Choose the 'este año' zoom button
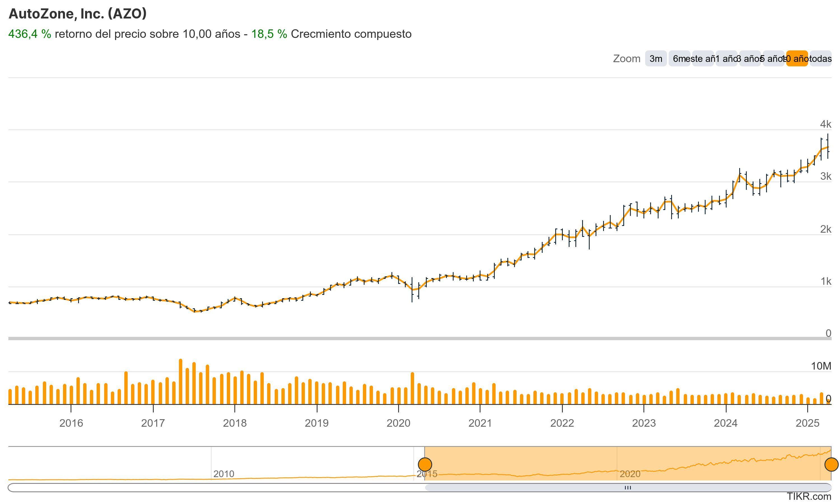840x504 pixels. [x=703, y=59]
